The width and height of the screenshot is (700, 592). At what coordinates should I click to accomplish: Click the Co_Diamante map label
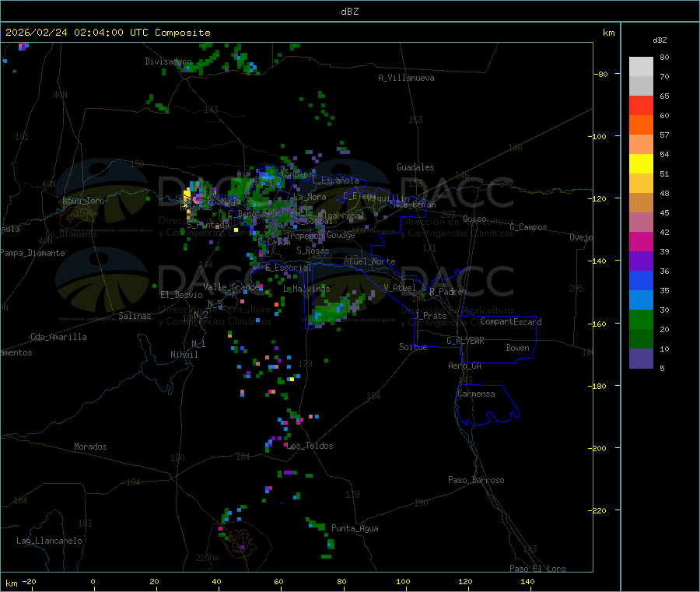71,234
